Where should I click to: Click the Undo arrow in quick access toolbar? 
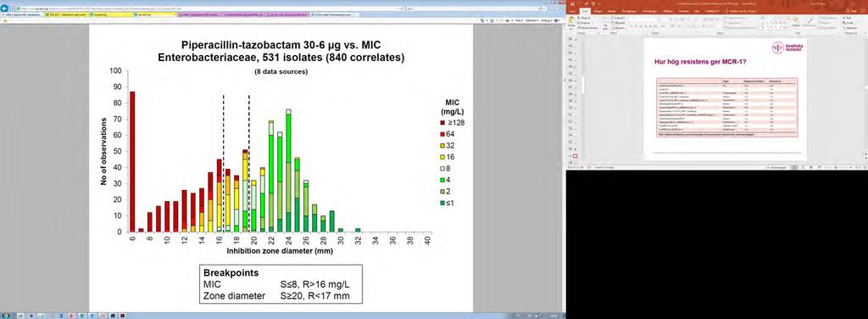click(x=587, y=3)
